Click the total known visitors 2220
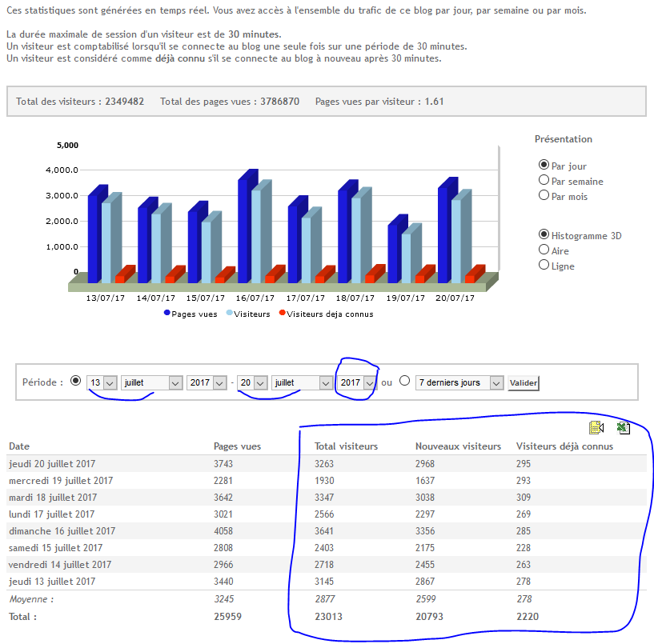654x644 pixels. 528,617
